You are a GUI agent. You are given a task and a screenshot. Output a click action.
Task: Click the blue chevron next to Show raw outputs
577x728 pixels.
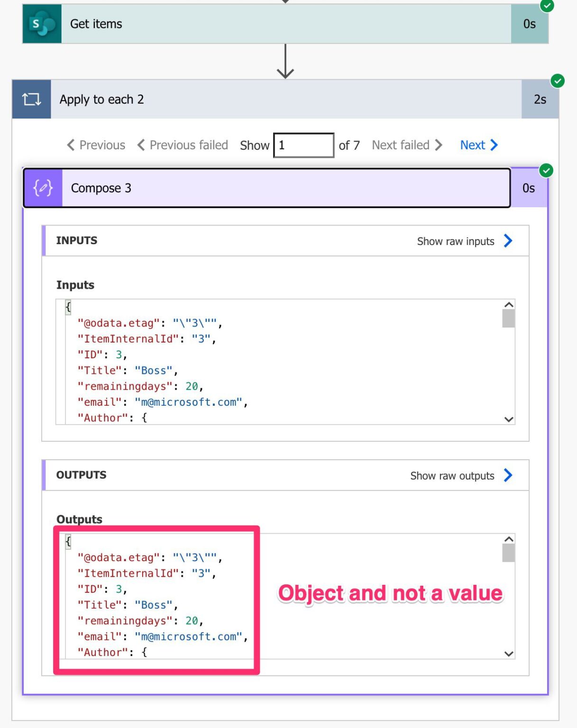(508, 475)
